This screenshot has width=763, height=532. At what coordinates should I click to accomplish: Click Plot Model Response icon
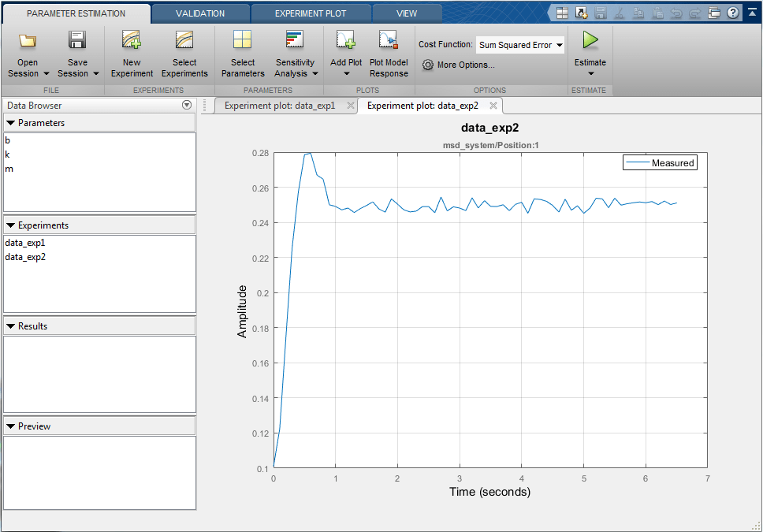(x=389, y=39)
